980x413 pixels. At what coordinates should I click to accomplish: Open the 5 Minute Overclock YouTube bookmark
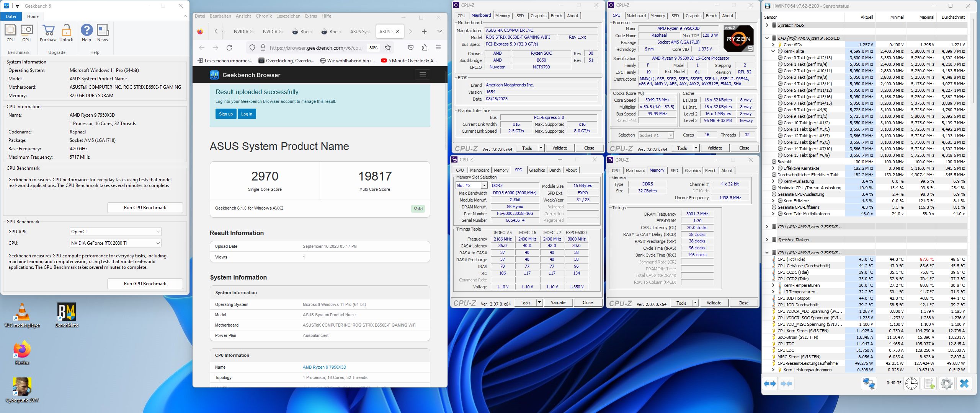pos(409,60)
